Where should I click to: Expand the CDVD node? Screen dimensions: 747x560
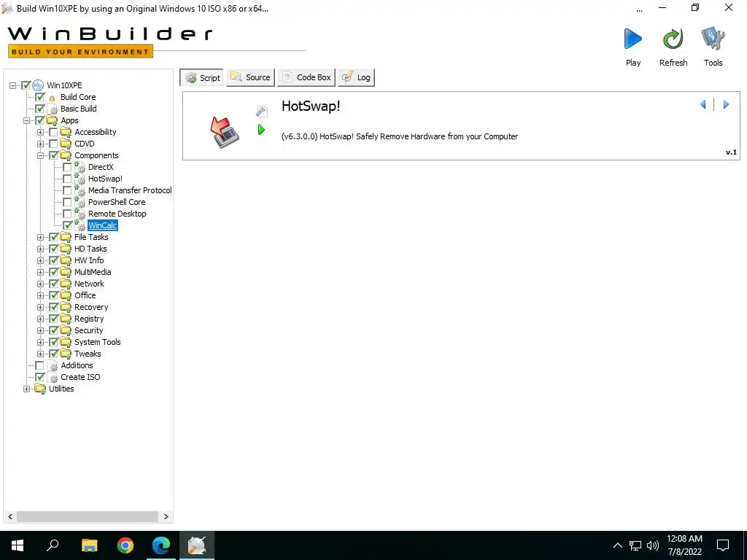click(x=41, y=144)
